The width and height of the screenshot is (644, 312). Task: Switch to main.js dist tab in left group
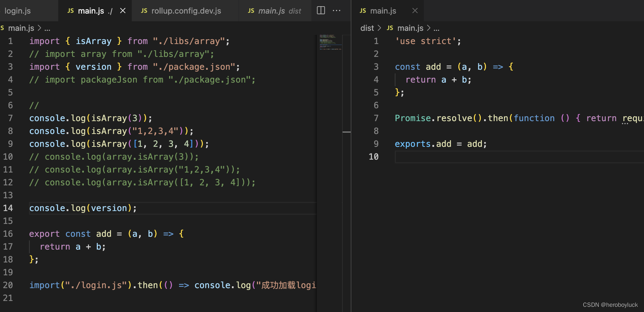click(x=275, y=11)
